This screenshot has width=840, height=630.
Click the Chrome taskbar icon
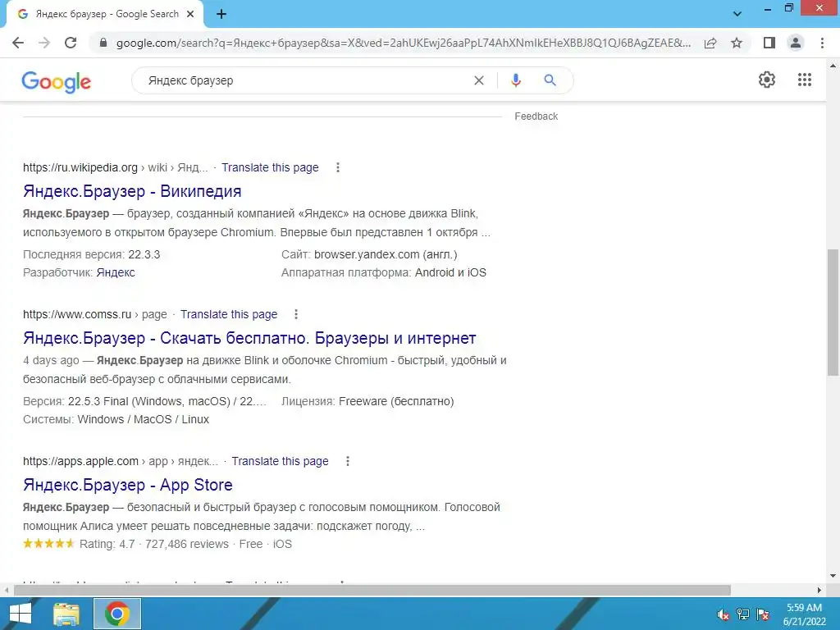(x=117, y=614)
